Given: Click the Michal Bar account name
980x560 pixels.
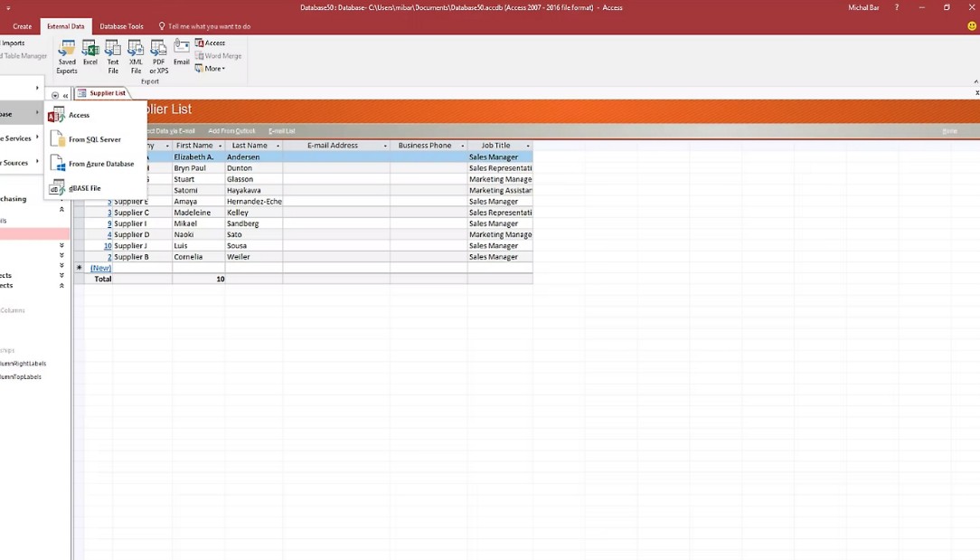Looking at the screenshot, I should tap(863, 7).
